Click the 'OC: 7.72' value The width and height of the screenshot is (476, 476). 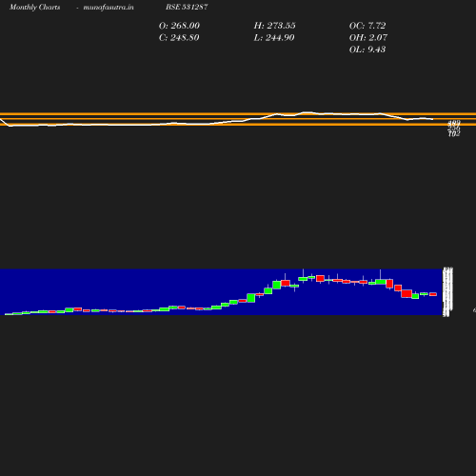click(367, 26)
